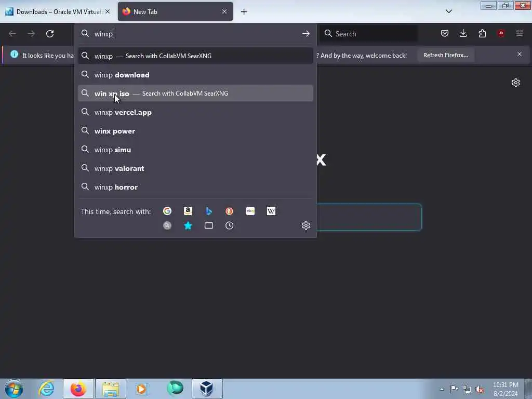Screen dimensions: 532x399
Task: Reload the current page
Action: 50,34
